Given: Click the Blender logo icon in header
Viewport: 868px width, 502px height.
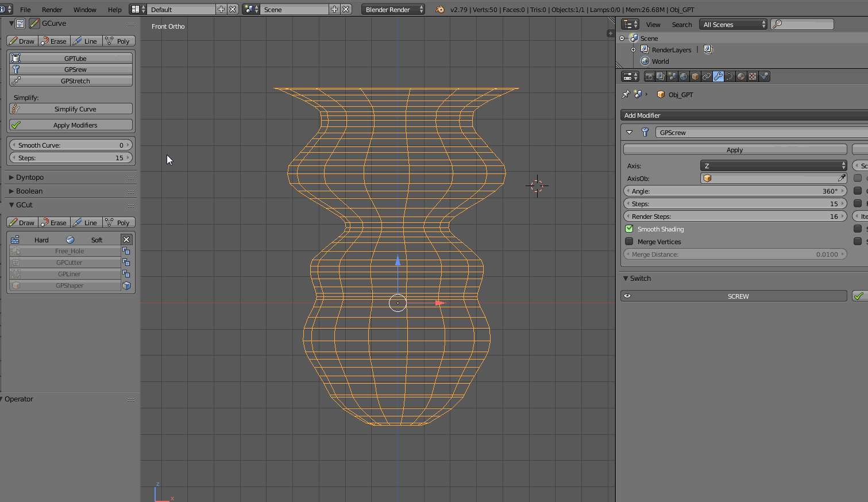Looking at the screenshot, I should click(x=440, y=9).
